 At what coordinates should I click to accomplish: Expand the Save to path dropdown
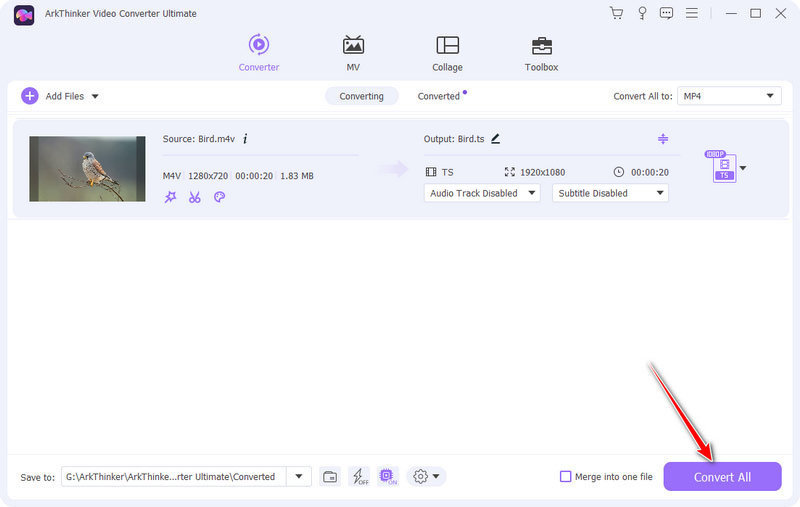tap(299, 476)
